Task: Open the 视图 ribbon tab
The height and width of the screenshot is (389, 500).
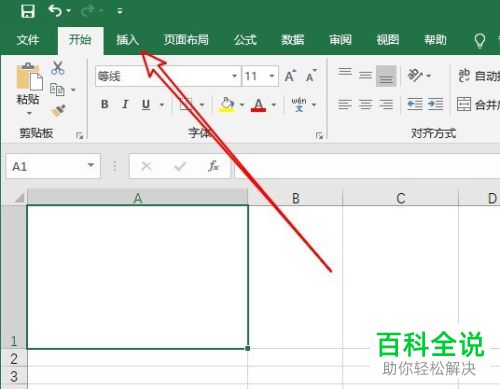Action: tap(388, 40)
